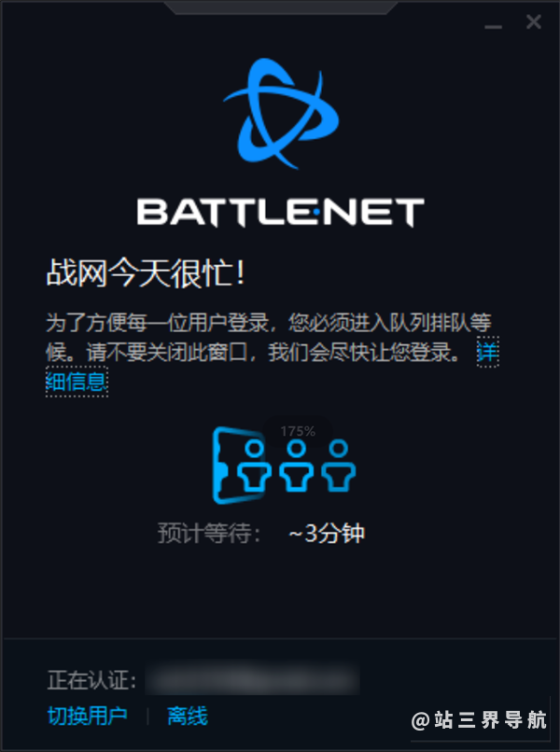The width and height of the screenshot is (560, 752).
Task: Switch account via 切换用户
Action: tap(88, 717)
